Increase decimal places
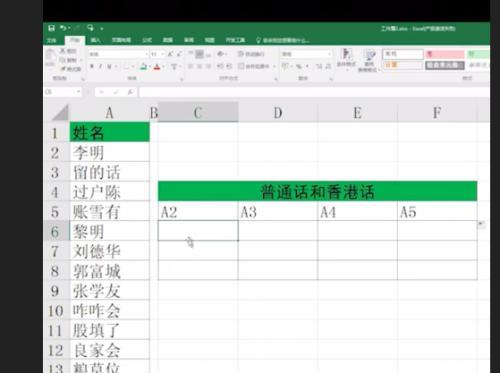Image resolution: width=500 pixels, height=373 pixels. [319, 66]
